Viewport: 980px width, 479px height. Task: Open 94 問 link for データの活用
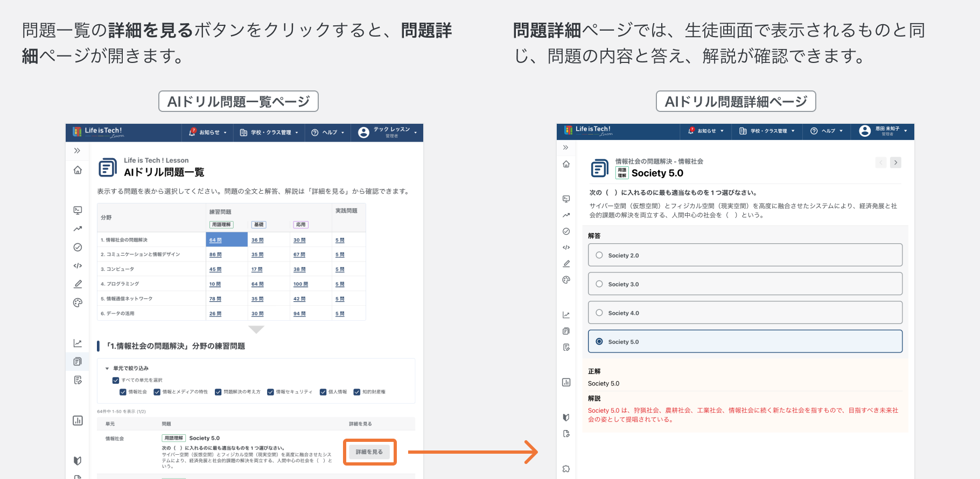[299, 314]
